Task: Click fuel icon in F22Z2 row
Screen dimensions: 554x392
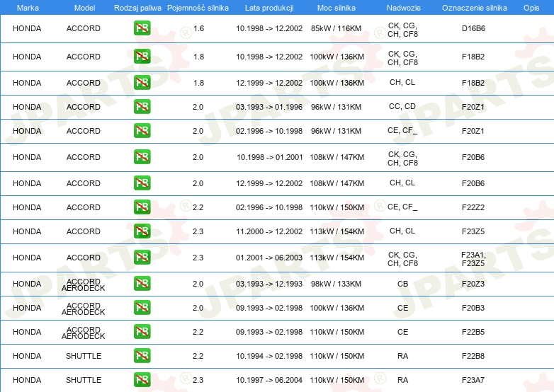Action: 142,207
